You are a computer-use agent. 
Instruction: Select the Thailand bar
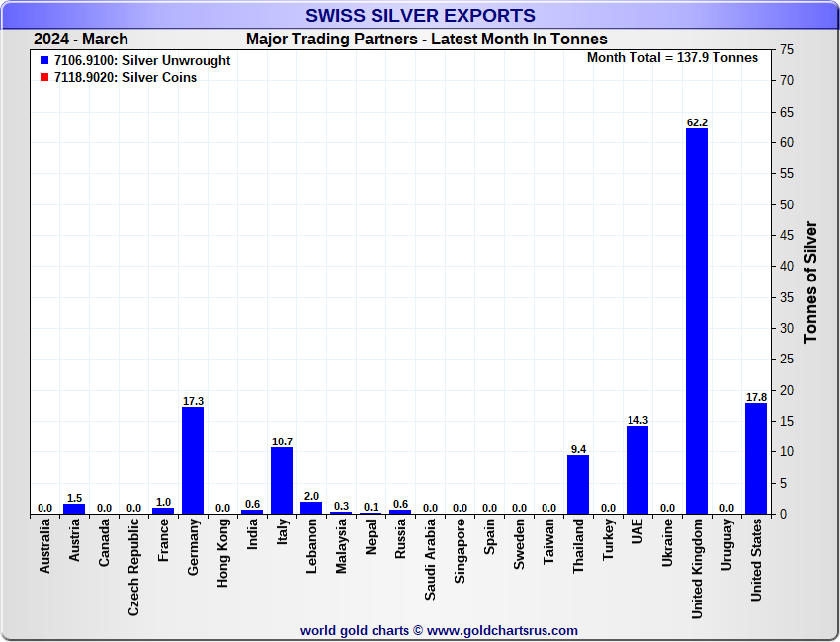pyautogui.click(x=578, y=484)
